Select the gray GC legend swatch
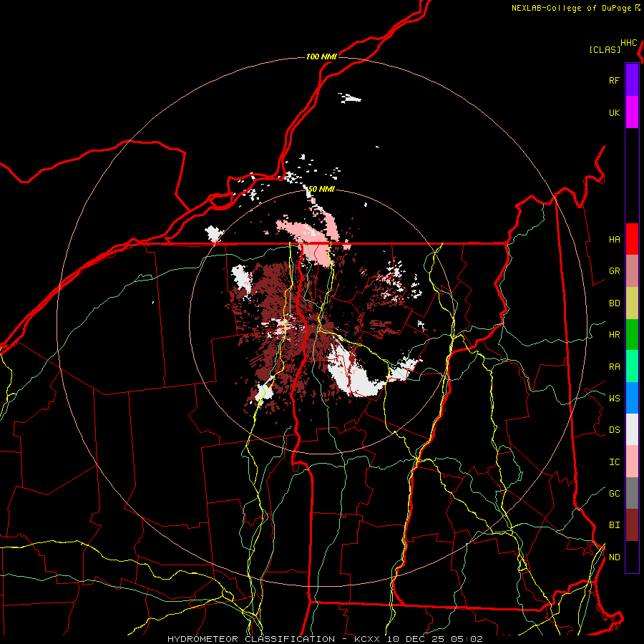Viewport: 644px width, 644px height. pyautogui.click(x=632, y=493)
